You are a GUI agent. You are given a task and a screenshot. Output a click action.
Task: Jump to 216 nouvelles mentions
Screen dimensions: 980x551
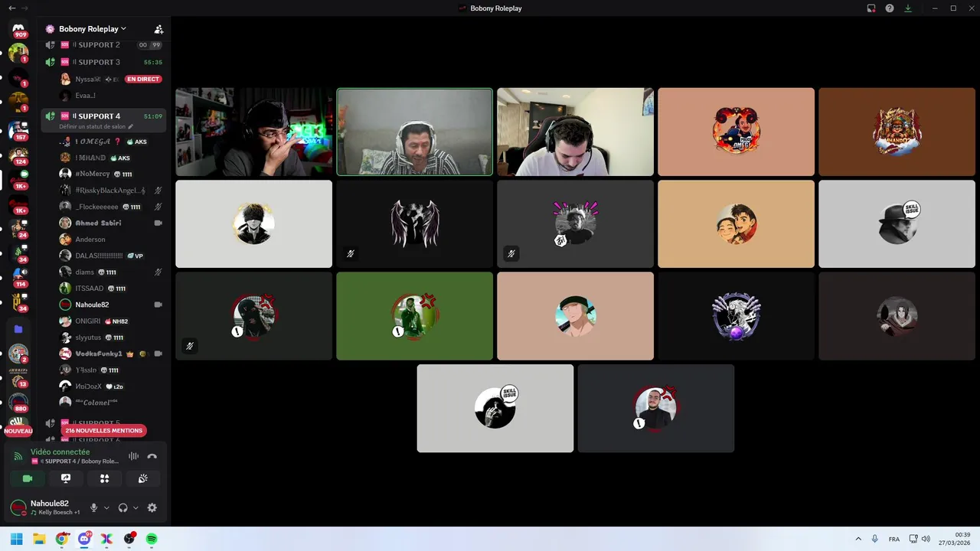coord(103,431)
